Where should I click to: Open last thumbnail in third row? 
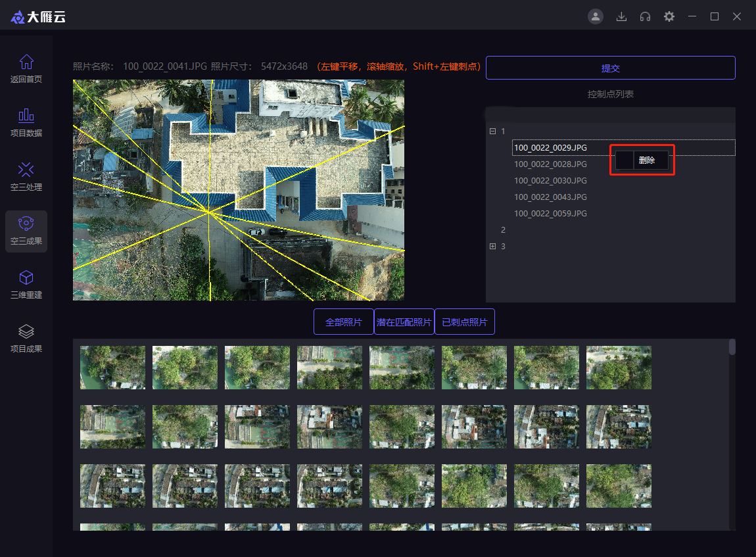[619, 486]
